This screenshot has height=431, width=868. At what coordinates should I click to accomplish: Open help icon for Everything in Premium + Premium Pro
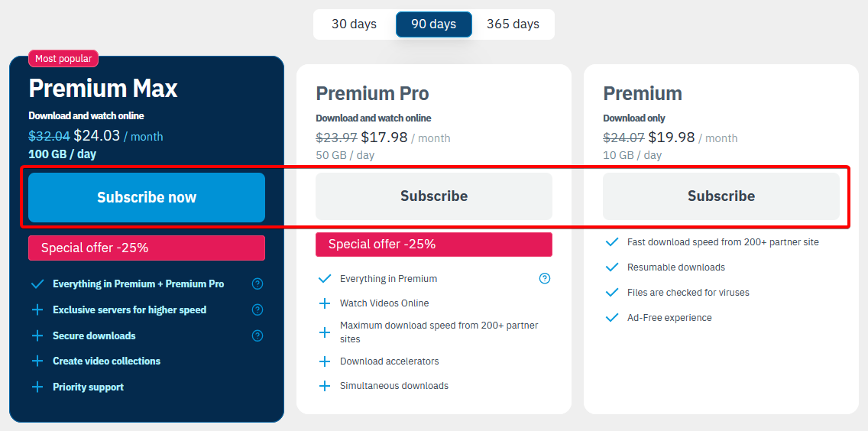click(x=257, y=284)
